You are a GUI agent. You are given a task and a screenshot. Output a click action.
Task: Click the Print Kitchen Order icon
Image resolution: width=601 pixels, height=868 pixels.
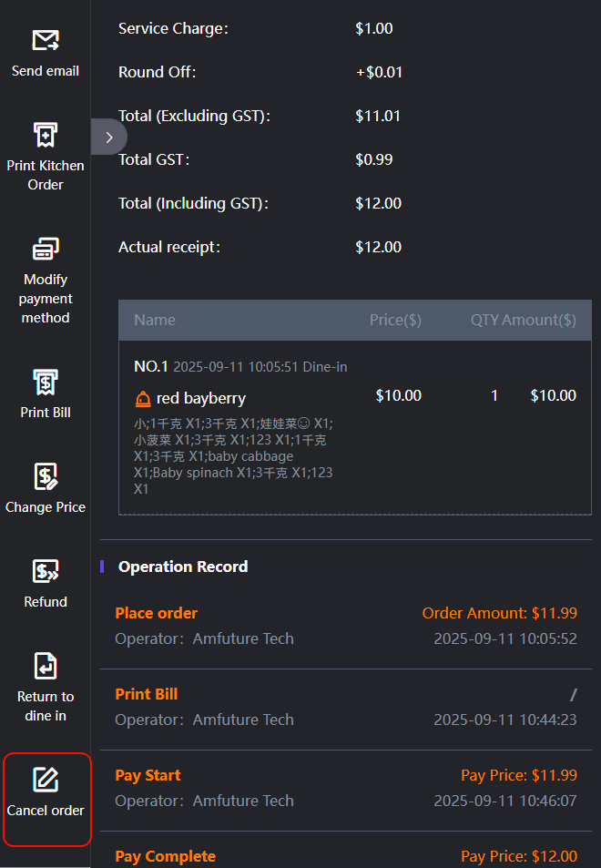point(46,135)
